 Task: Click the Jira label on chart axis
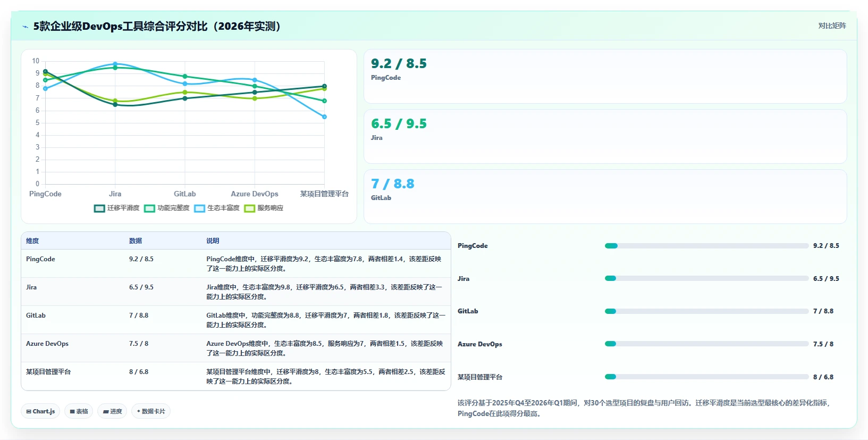tap(115, 194)
